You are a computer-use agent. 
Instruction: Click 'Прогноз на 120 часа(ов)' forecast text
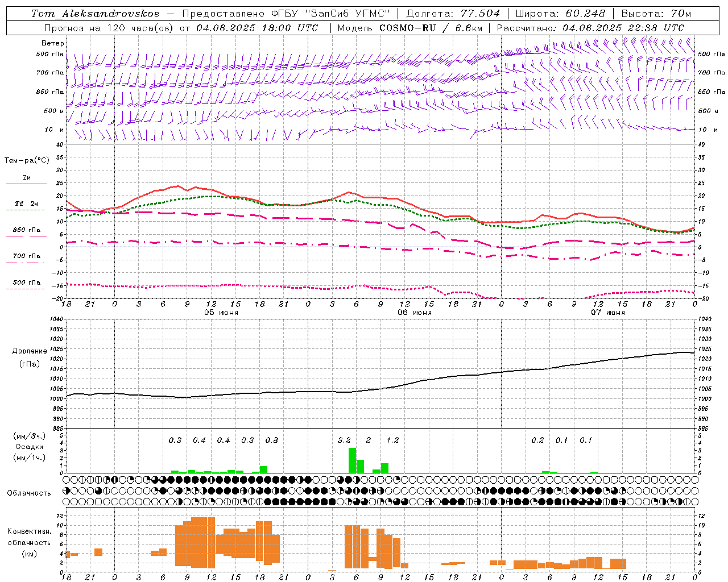[108, 28]
